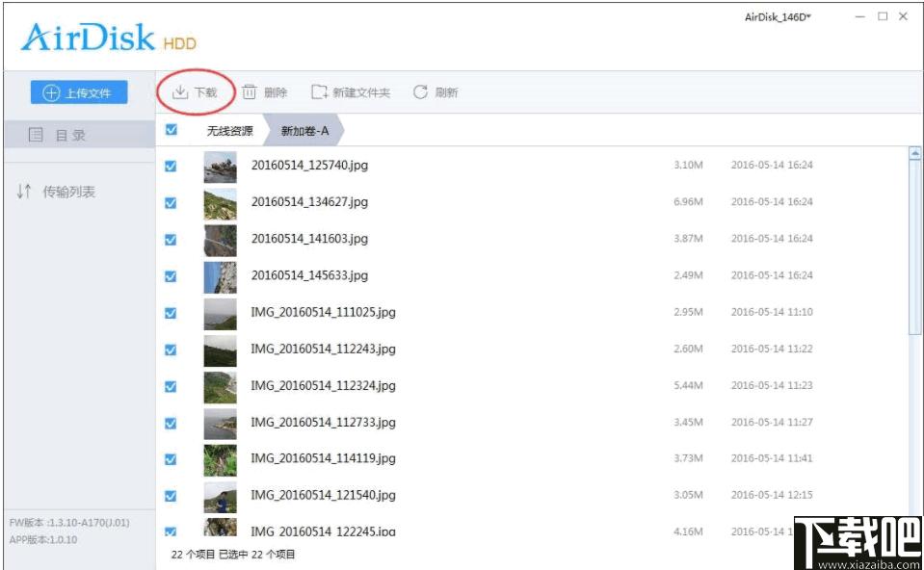The width and height of the screenshot is (924, 570).
Task: Select file name 20160514_141603.jpg
Action: tap(309, 239)
